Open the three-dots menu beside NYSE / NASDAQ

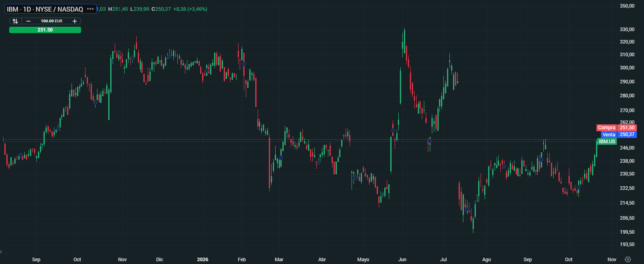pyautogui.click(x=90, y=9)
